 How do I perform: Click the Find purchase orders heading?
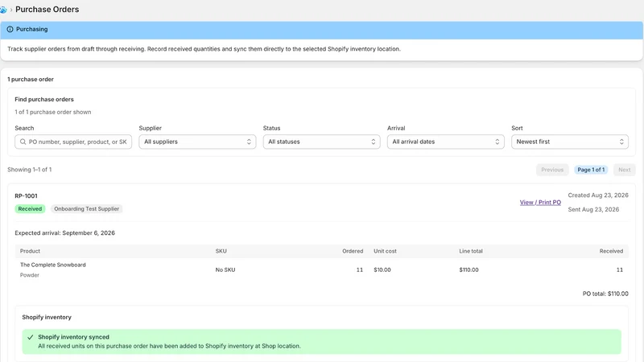click(44, 99)
